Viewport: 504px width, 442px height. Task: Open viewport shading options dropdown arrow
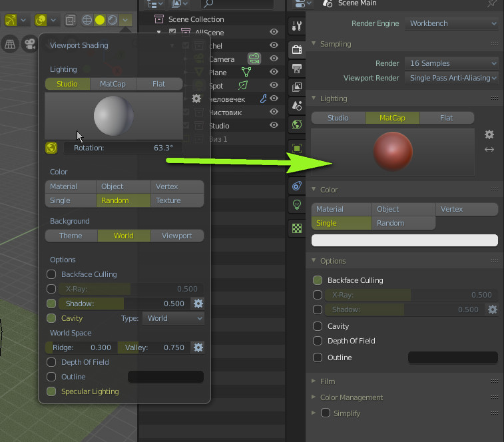tap(125, 20)
